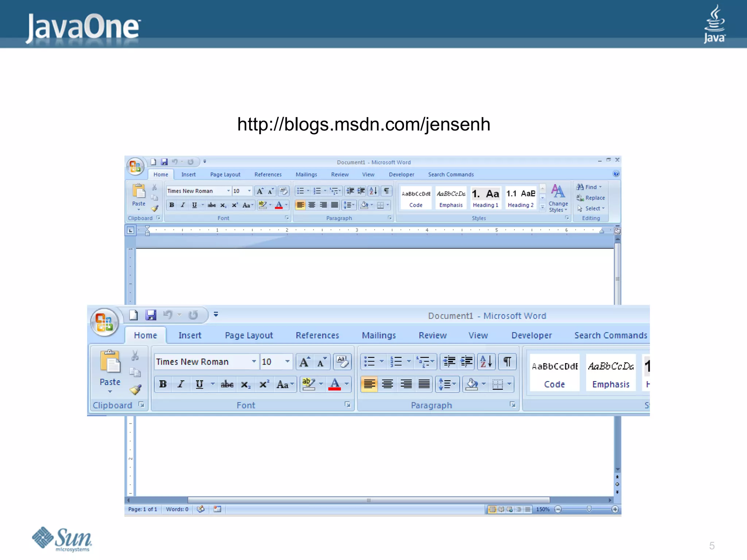Image resolution: width=747 pixels, height=560 pixels.
Task: Toggle Underline in the enlarged ribbon
Action: coord(200,384)
